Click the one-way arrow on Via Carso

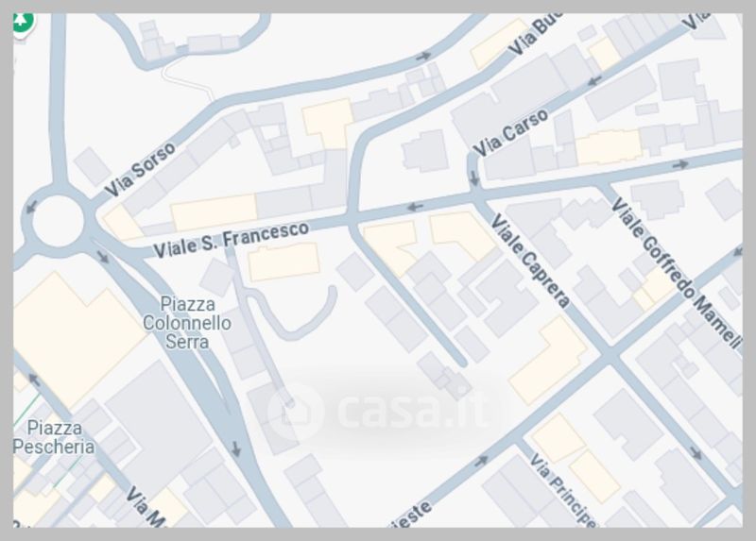(594, 80)
